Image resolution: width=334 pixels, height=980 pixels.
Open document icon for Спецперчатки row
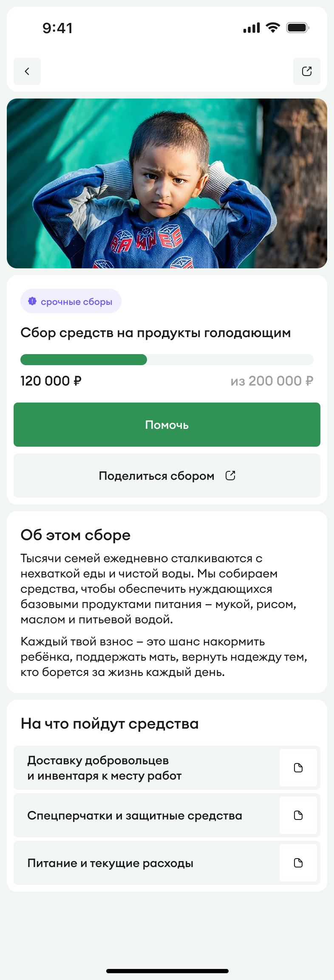pos(298,815)
